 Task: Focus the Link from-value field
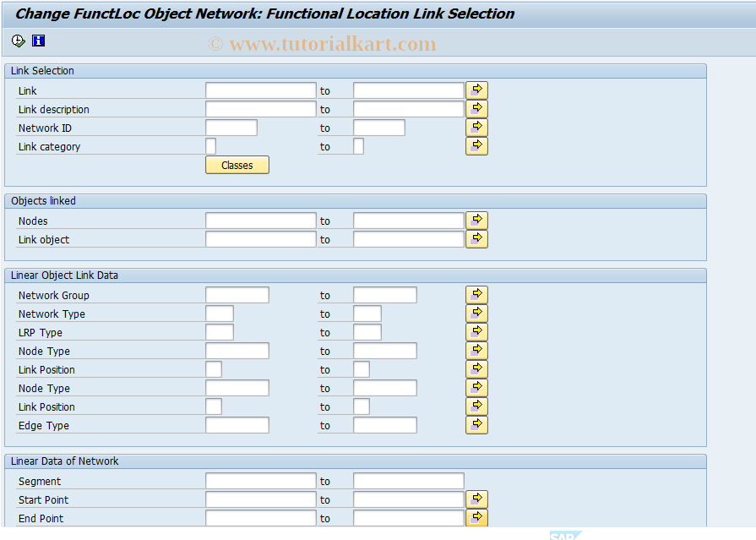(261, 90)
